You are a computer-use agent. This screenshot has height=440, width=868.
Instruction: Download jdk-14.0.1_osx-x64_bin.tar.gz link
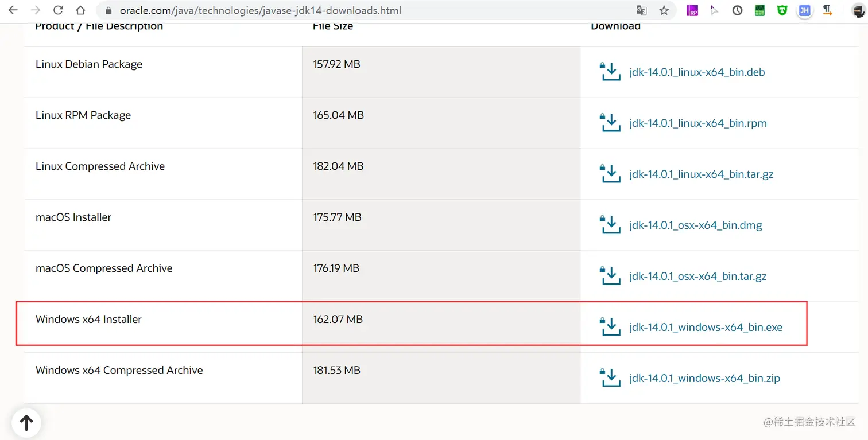coord(697,276)
